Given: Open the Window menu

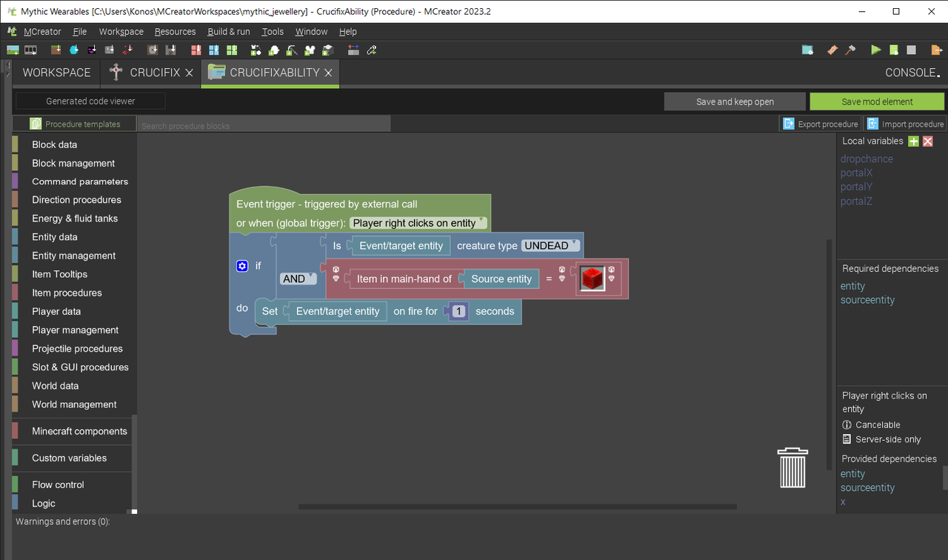Looking at the screenshot, I should click(x=311, y=32).
